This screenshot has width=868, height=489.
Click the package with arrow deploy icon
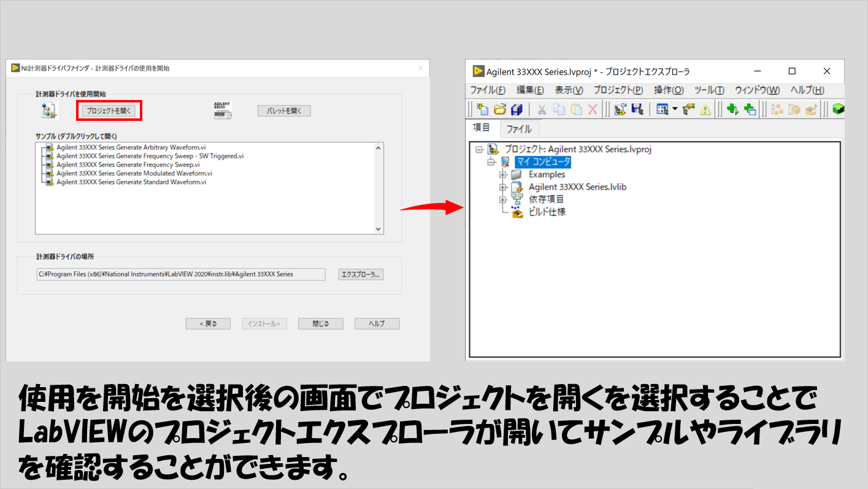(811, 109)
